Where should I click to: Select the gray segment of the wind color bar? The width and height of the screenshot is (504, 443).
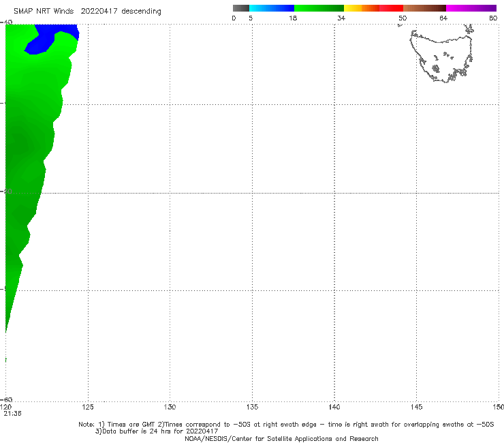[x=240, y=8]
